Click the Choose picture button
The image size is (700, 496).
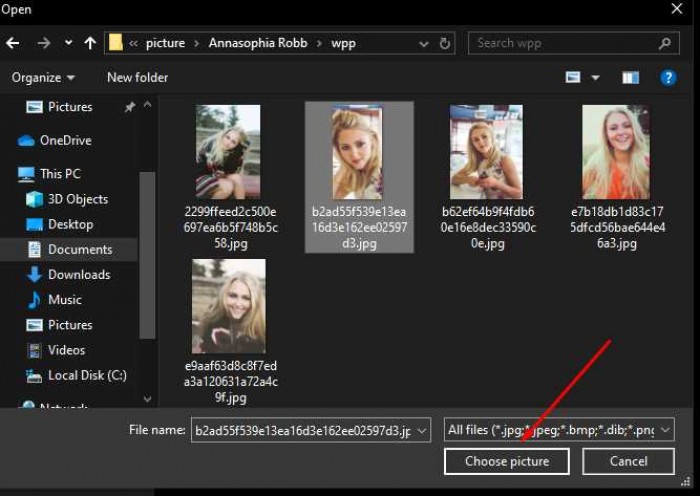pyautogui.click(x=507, y=461)
